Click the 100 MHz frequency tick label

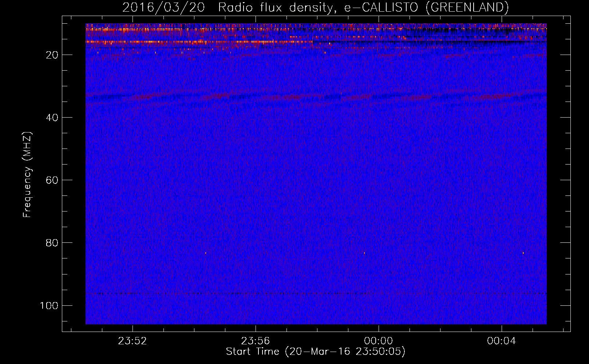(49, 305)
